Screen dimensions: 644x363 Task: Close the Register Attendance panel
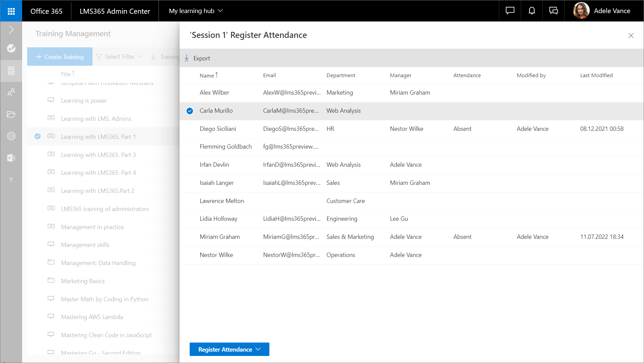(x=631, y=36)
